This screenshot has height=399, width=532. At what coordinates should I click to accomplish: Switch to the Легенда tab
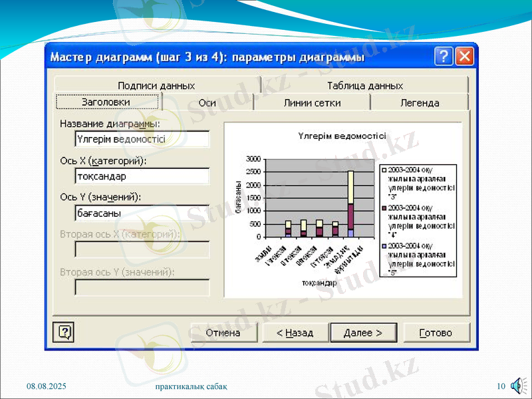tap(419, 102)
